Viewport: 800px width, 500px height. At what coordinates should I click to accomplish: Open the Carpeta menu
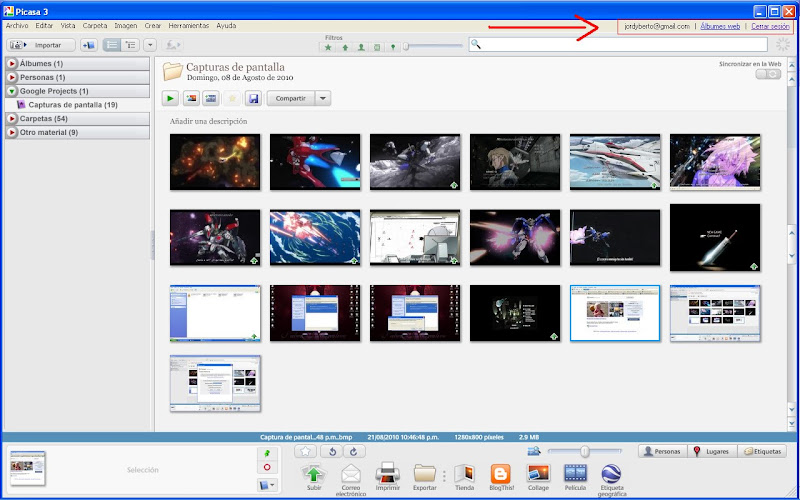[x=95, y=26]
